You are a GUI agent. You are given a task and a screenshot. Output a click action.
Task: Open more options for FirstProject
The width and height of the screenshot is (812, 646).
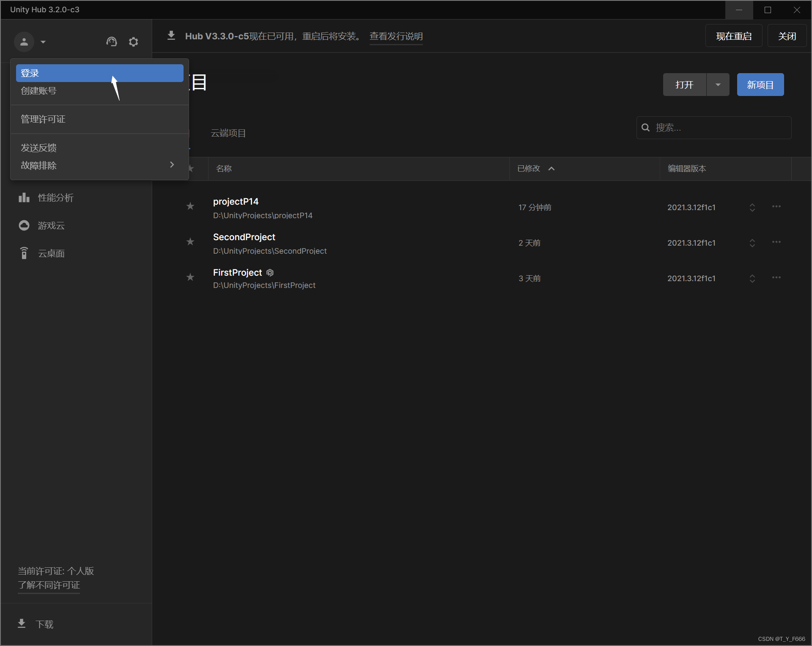pyautogui.click(x=776, y=278)
